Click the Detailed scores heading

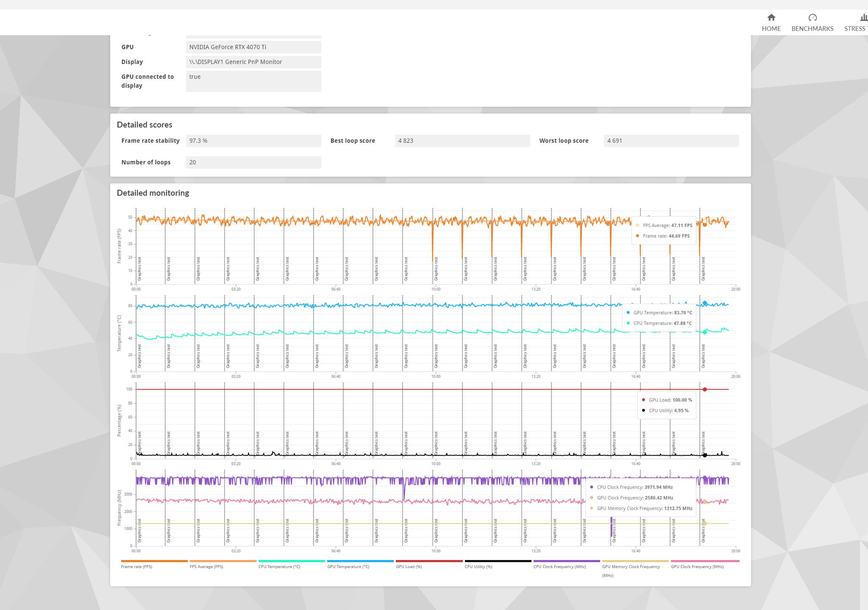(145, 125)
